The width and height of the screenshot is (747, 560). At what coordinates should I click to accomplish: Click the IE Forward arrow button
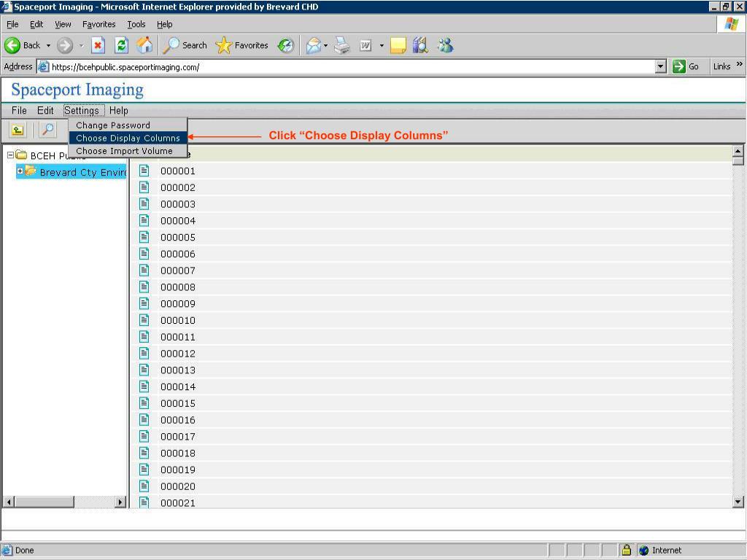(x=65, y=45)
